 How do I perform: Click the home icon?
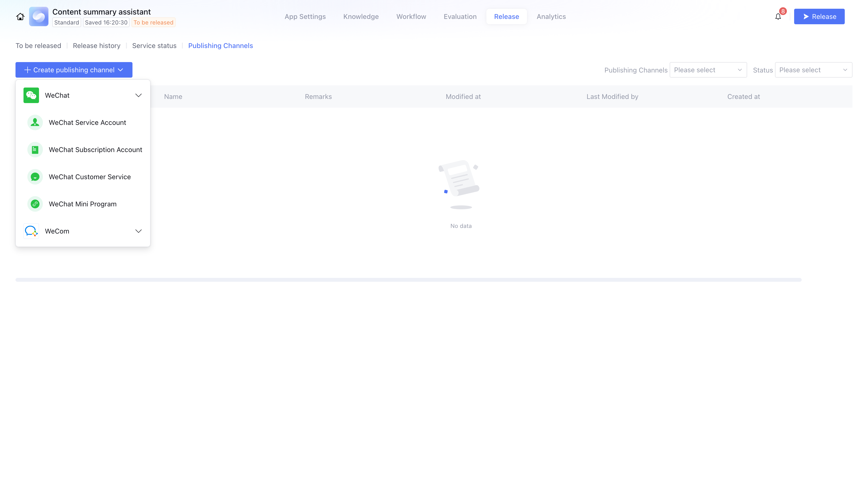coord(20,16)
